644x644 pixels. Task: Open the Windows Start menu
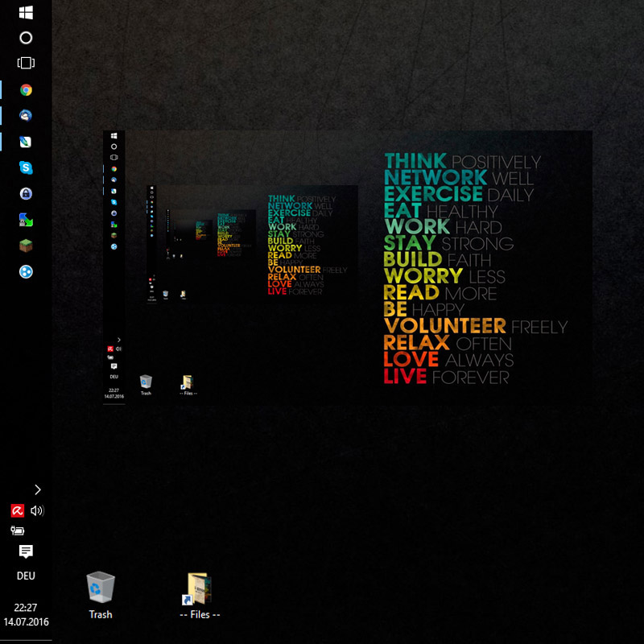[26, 12]
